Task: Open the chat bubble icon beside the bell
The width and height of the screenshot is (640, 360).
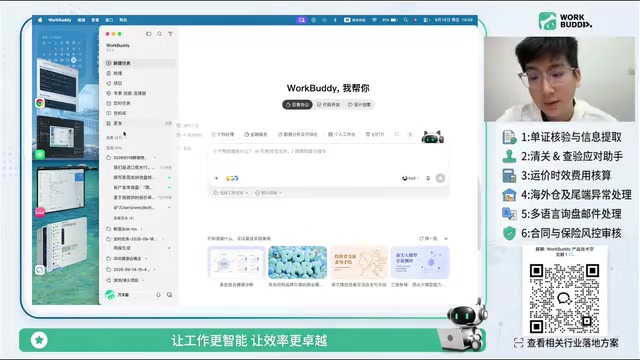Action: (169, 294)
